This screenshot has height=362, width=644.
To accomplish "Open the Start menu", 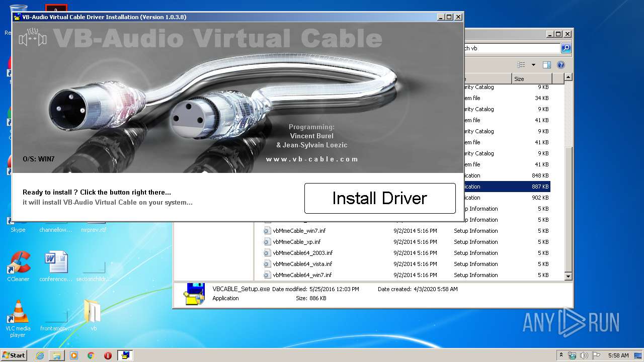I will 14,355.
